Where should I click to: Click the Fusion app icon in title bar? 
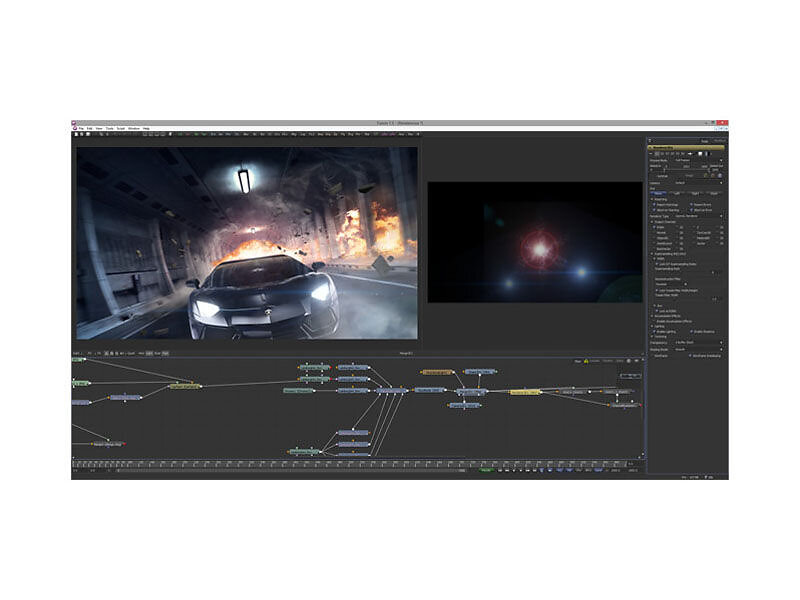(74, 123)
